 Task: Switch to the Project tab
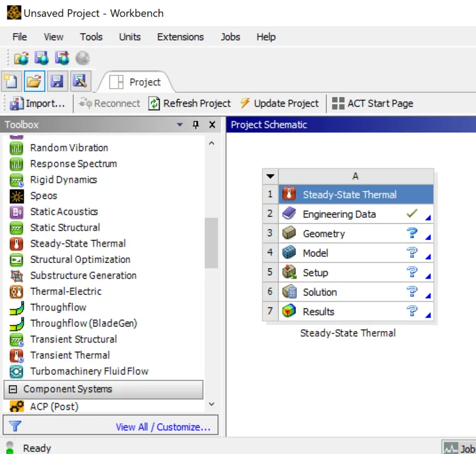click(x=137, y=82)
